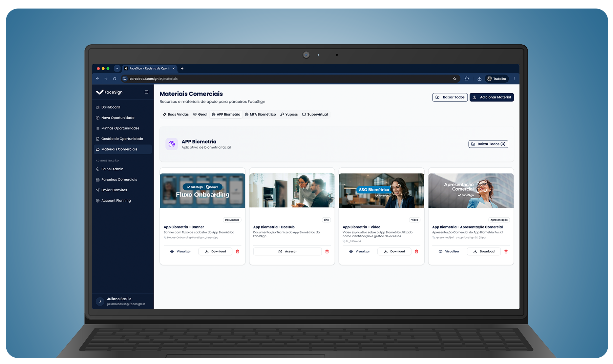Go back in the browser
Viewport: 613px width, 364px height.
pos(97,79)
